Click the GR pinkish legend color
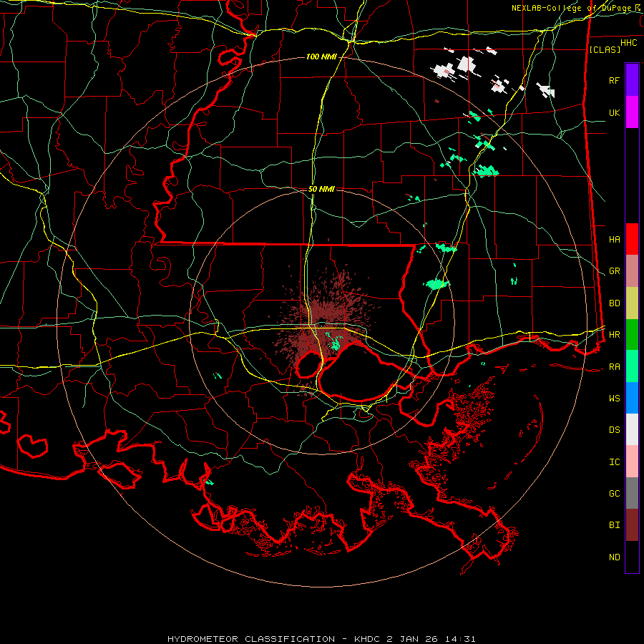Screen dimensions: 644x644 click(x=632, y=271)
